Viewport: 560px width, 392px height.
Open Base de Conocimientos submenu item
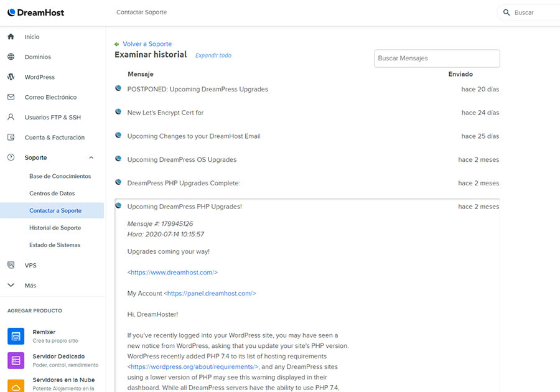(60, 176)
